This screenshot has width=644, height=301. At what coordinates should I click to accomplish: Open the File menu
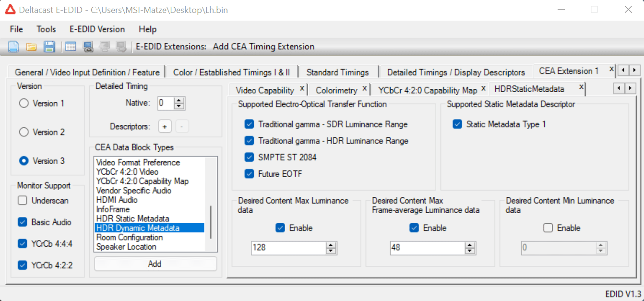pyautogui.click(x=16, y=29)
